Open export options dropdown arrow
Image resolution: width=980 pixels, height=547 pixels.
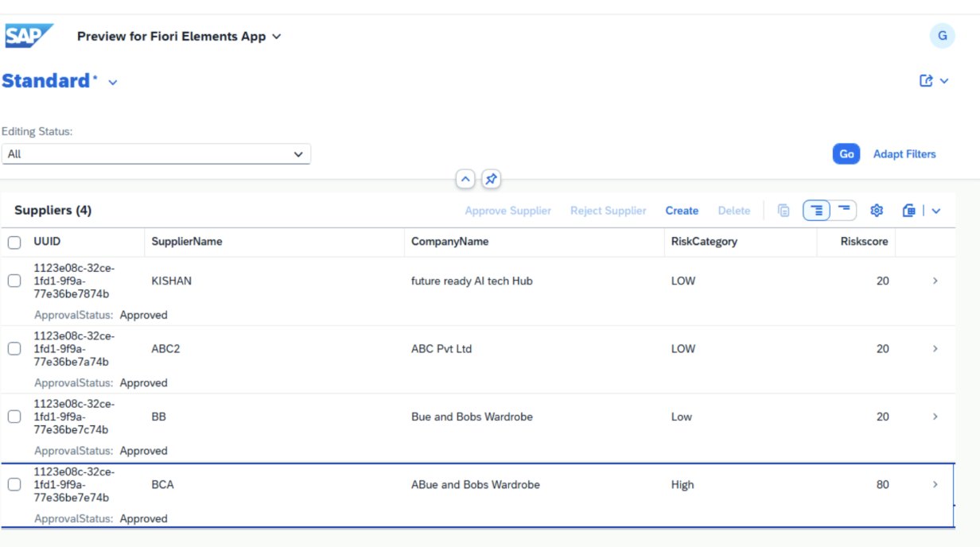click(935, 211)
